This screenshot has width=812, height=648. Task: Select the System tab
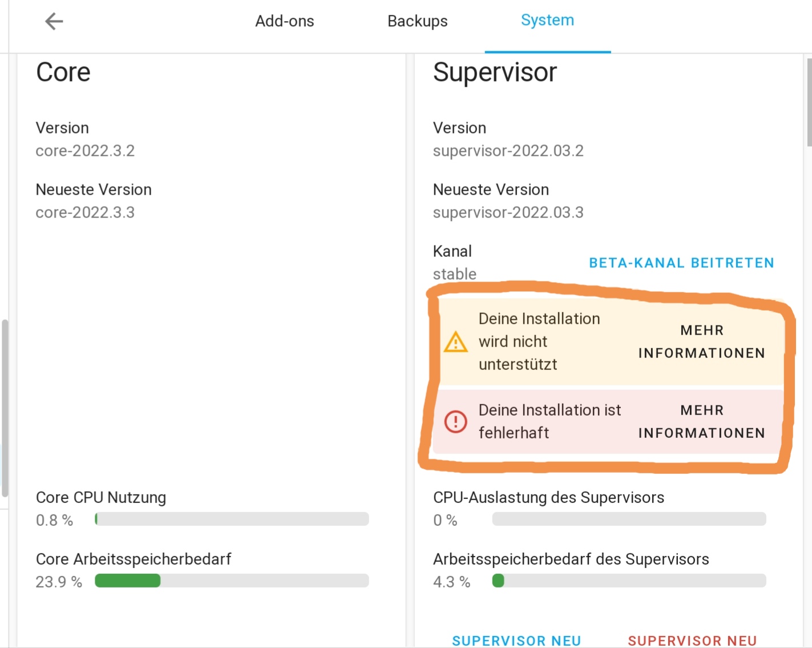pyautogui.click(x=547, y=21)
